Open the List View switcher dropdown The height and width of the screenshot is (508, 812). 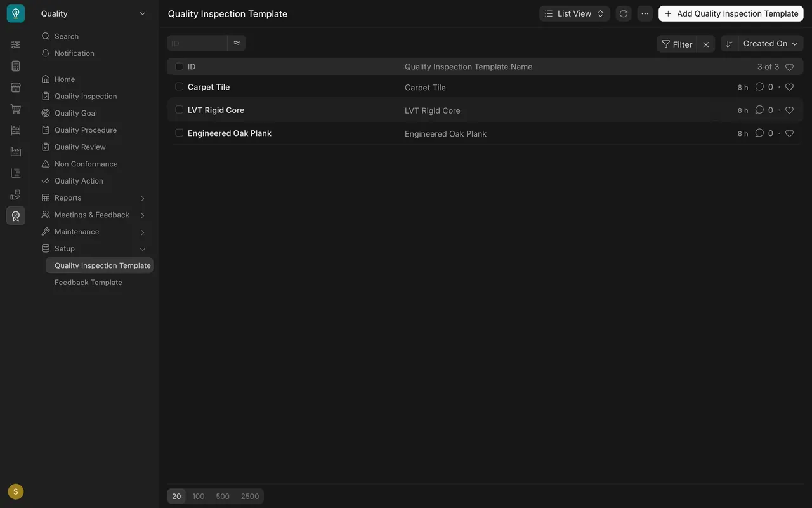575,13
